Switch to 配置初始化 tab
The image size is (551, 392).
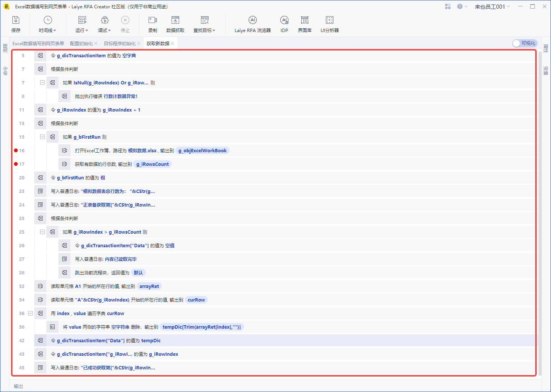pyautogui.click(x=81, y=44)
